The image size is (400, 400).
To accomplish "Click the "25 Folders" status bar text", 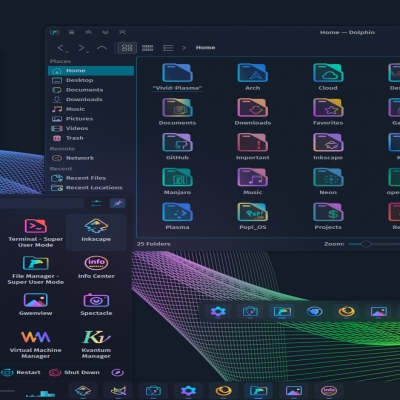I will pos(153,244).
